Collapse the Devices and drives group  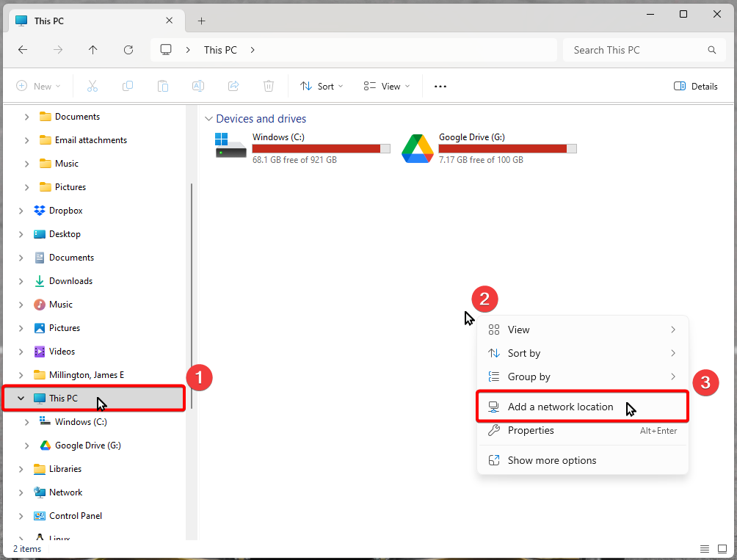tap(208, 119)
